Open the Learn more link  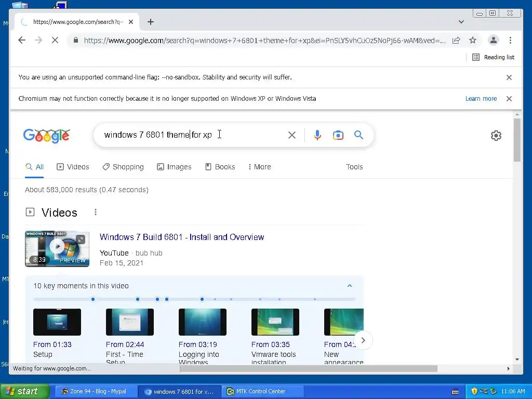pos(481,99)
